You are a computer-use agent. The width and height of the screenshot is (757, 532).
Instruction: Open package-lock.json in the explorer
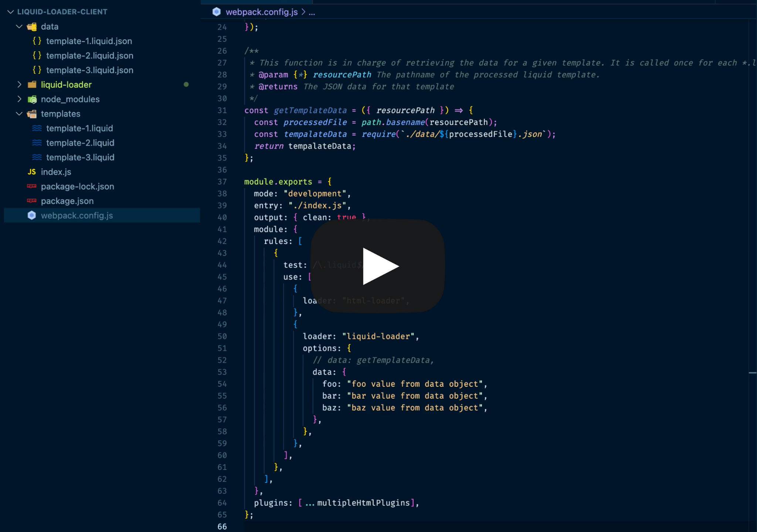tap(77, 186)
